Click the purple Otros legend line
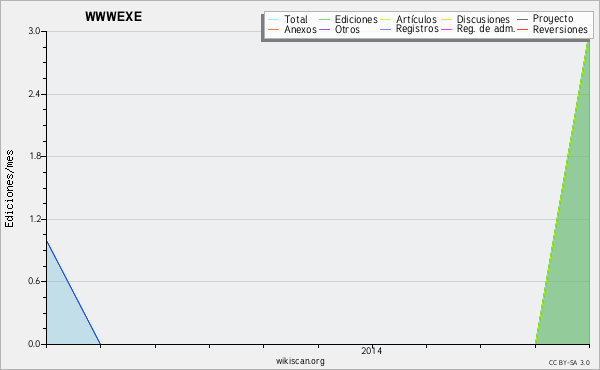Screen dimensions: 600x370 (324, 29)
